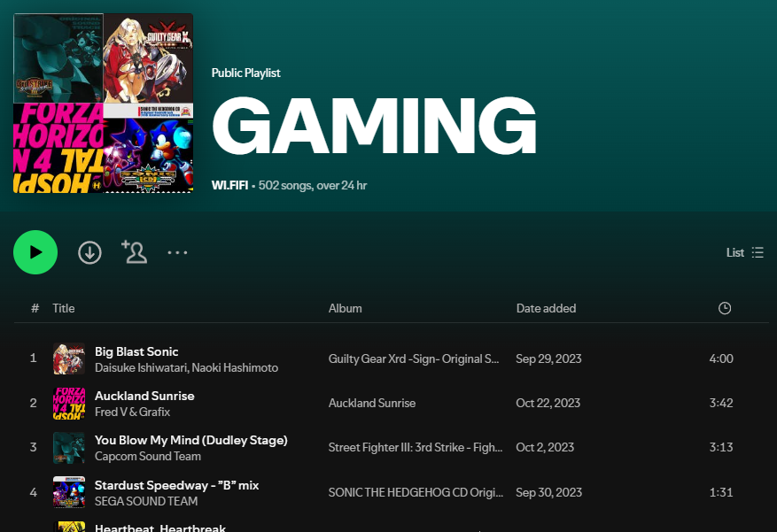Open the List view options dropdown

[745, 252]
